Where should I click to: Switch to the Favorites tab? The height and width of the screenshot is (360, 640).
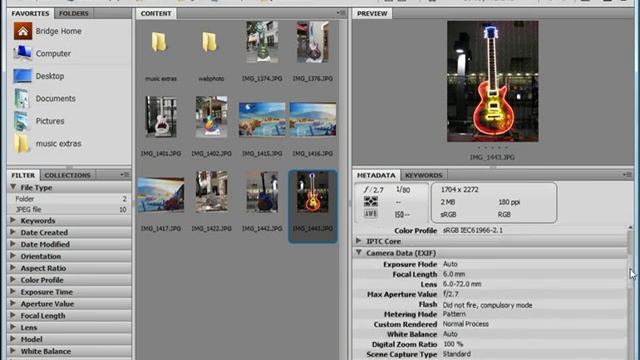30,13
